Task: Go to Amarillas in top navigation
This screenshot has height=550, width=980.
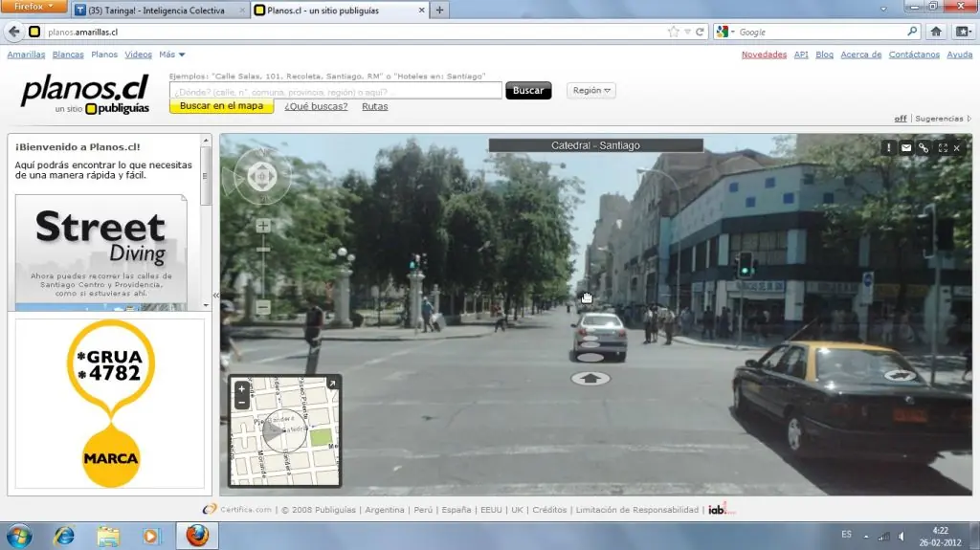Action: (26, 55)
